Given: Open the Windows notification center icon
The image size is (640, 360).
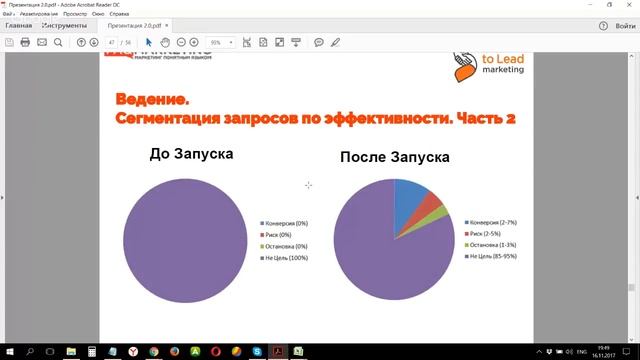Looking at the screenshot, I should click(627, 352).
